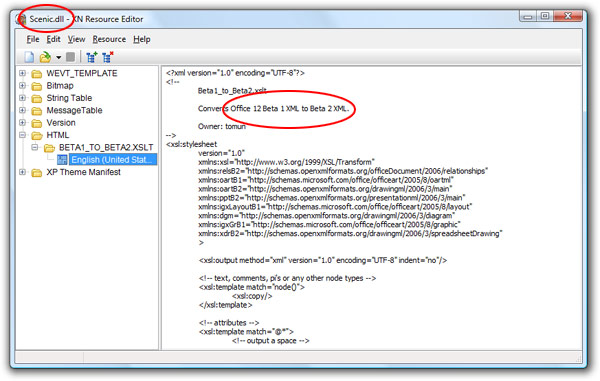Click the Delete resource toolbar icon
600x381 pixels.
coord(108,57)
